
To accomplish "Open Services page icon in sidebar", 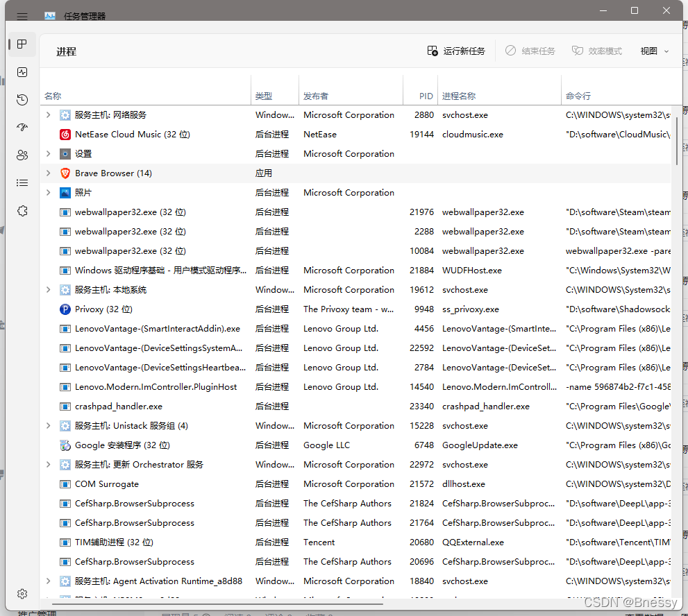I will coord(22,211).
